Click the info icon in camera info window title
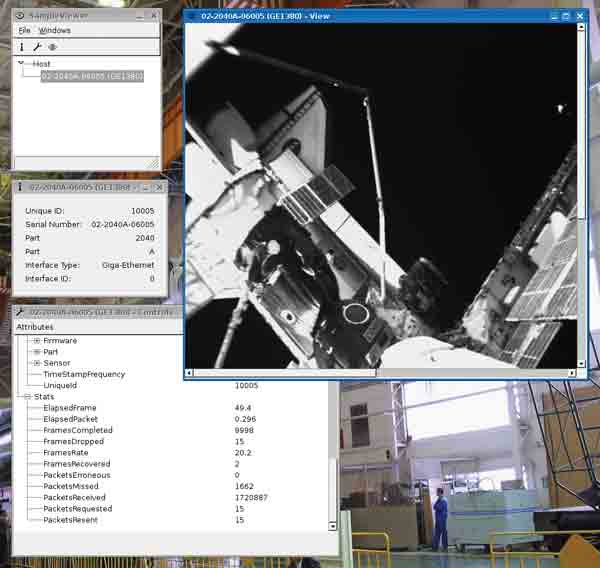This screenshot has height=568, width=600. pos(20,187)
